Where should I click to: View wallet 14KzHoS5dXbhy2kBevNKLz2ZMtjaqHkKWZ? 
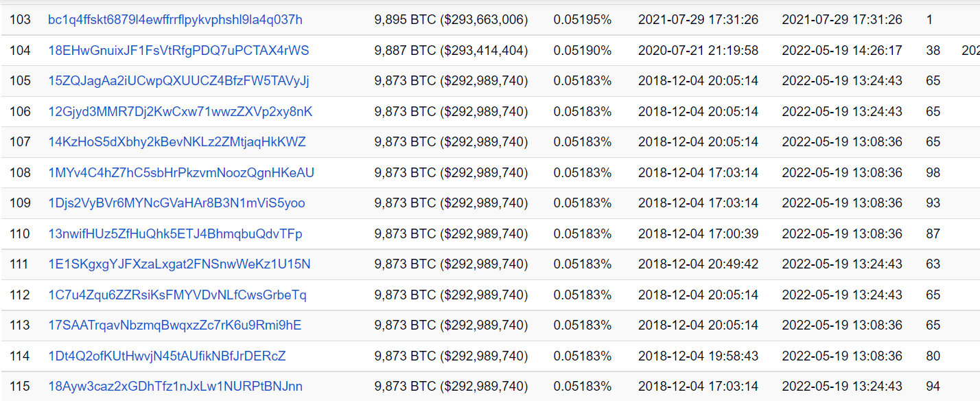coord(177,142)
